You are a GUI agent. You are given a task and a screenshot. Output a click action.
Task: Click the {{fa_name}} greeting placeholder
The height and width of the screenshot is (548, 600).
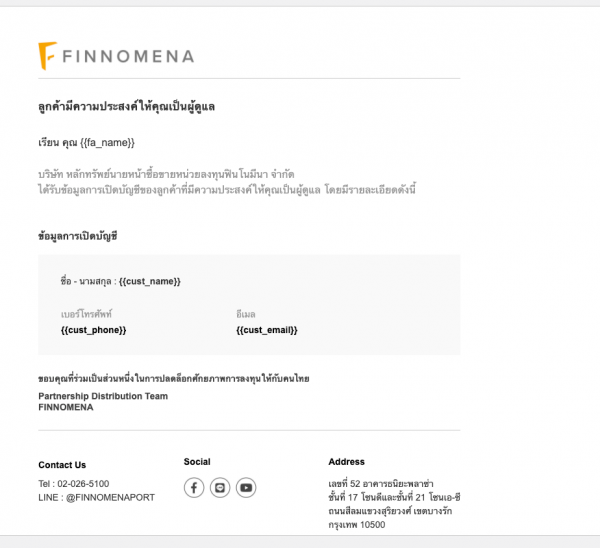(x=107, y=143)
